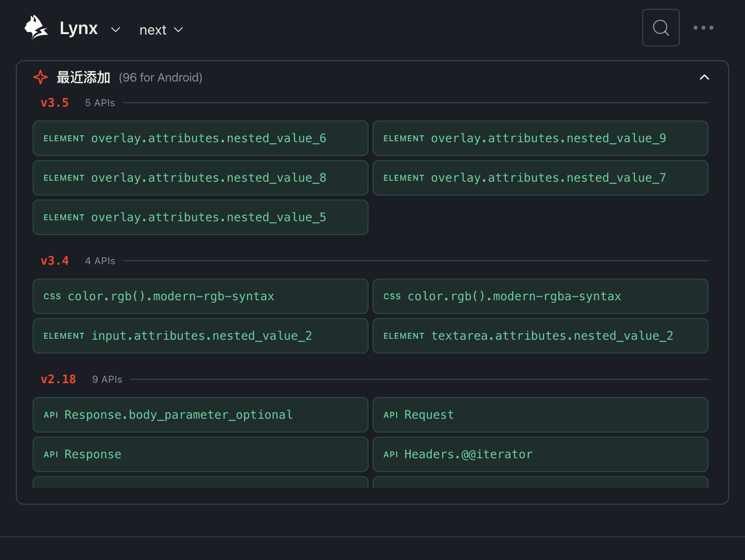
Task: Select input.attributes.nested_value_2 element entry
Action: pyautogui.click(x=200, y=336)
